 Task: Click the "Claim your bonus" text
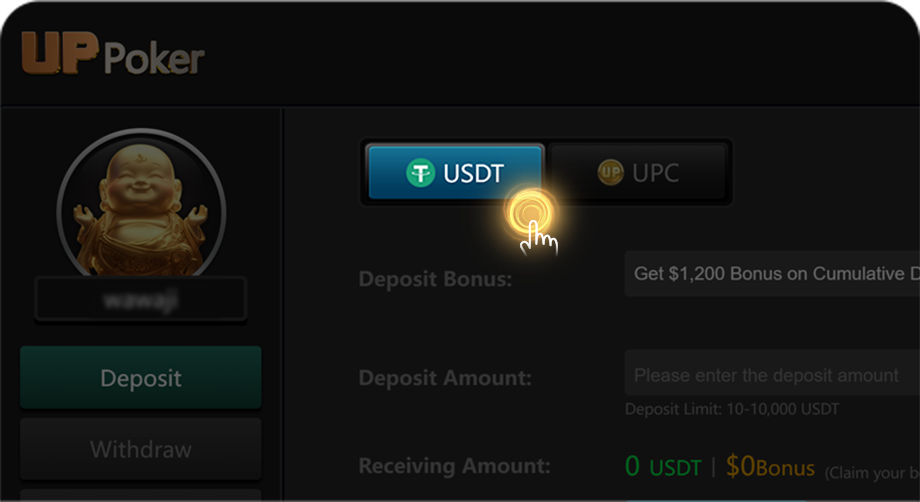[872, 471]
